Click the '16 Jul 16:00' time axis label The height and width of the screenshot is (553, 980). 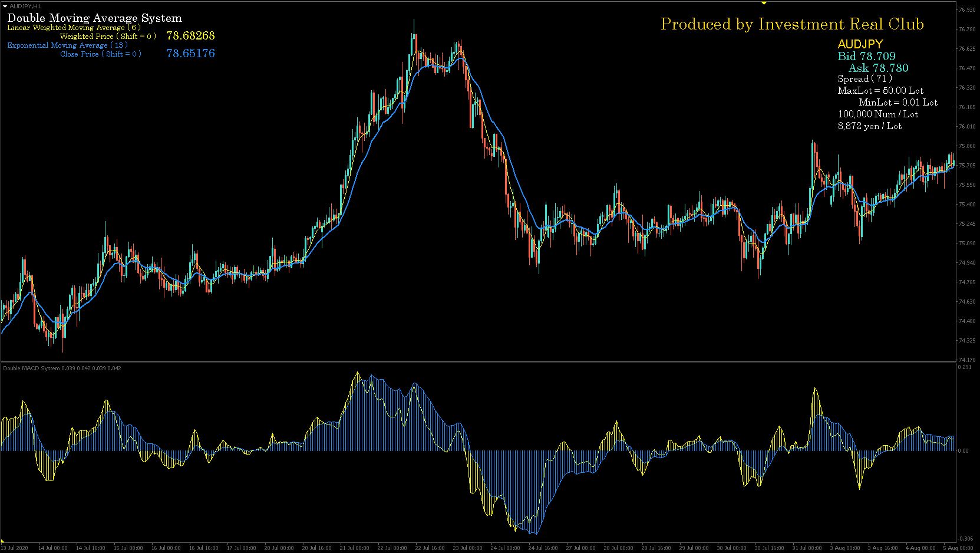(x=203, y=548)
